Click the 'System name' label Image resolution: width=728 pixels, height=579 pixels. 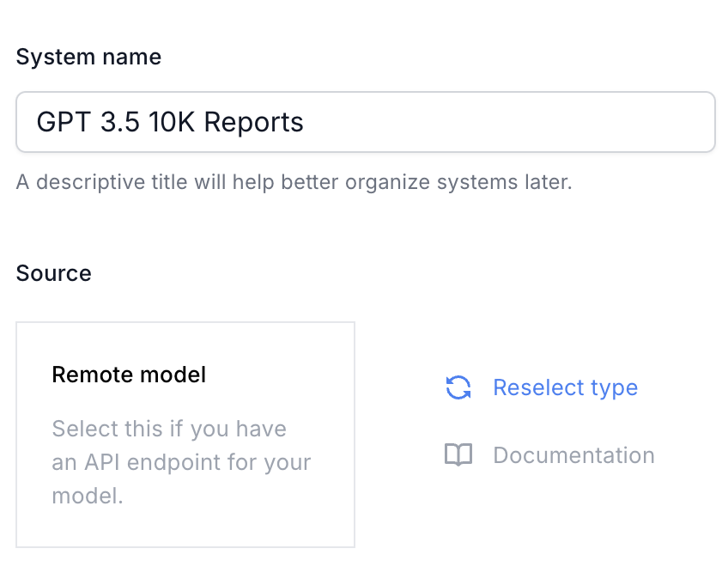[x=88, y=58]
